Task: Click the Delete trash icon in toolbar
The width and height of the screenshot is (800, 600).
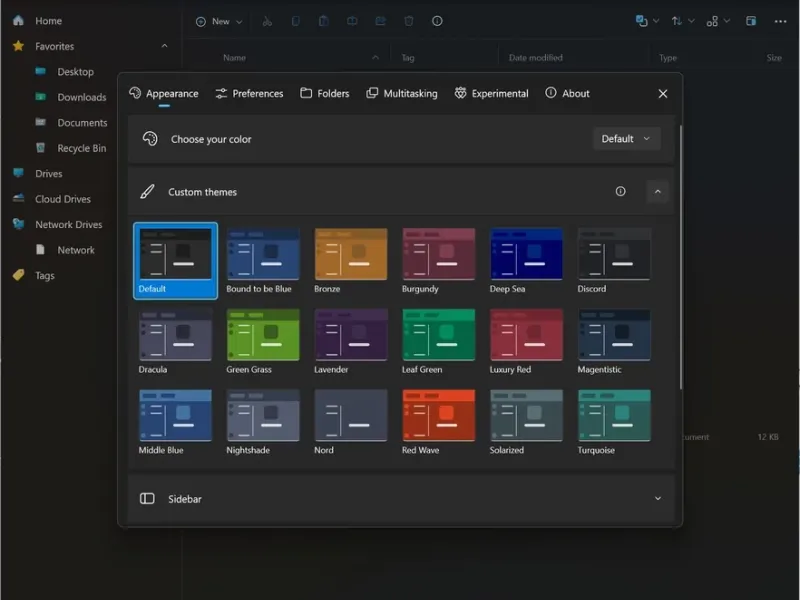Action: (x=409, y=21)
